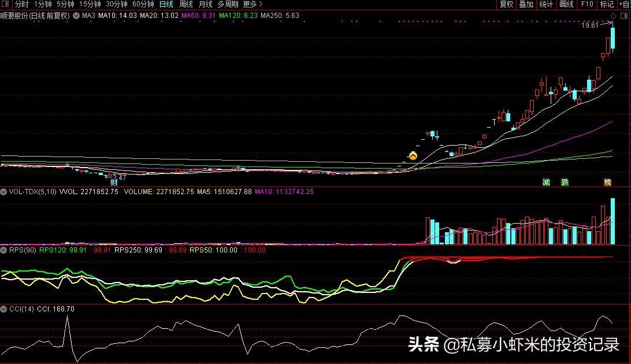This screenshot has height=364, width=631.
Task: Select the 60分钟 period tab
Action: [143, 4]
